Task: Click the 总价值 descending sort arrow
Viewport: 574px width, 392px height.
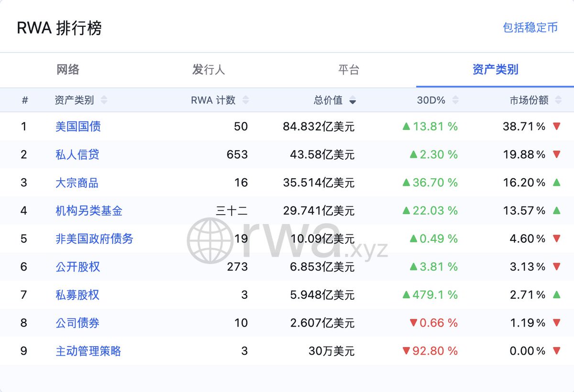Action: click(353, 101)
